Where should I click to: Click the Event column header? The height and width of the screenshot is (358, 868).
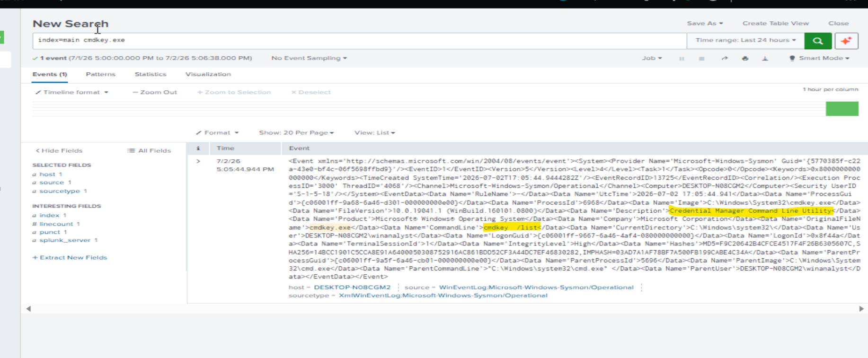[x=299, y=148]
